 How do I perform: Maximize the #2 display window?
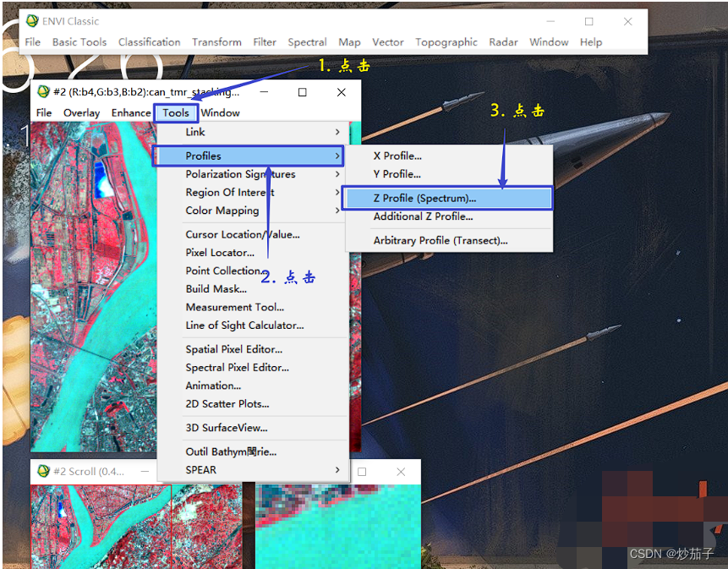(x=302, y=92)
